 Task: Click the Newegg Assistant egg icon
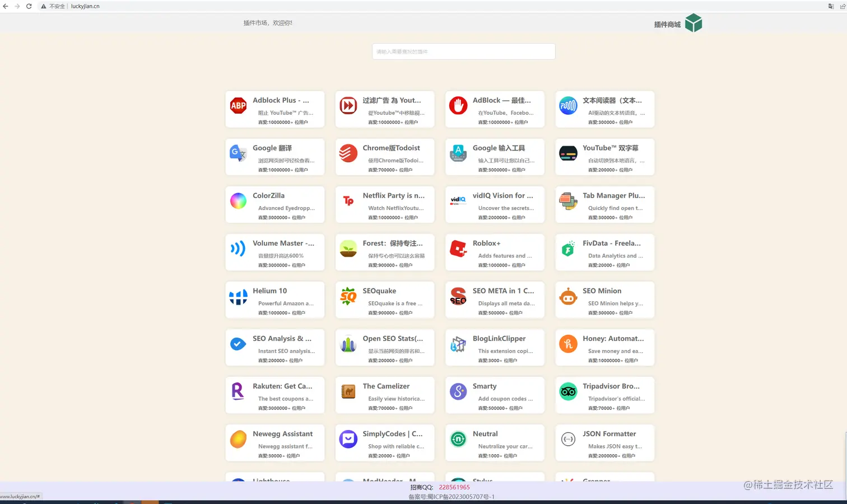pyautogui.click(x=238, y=438)
